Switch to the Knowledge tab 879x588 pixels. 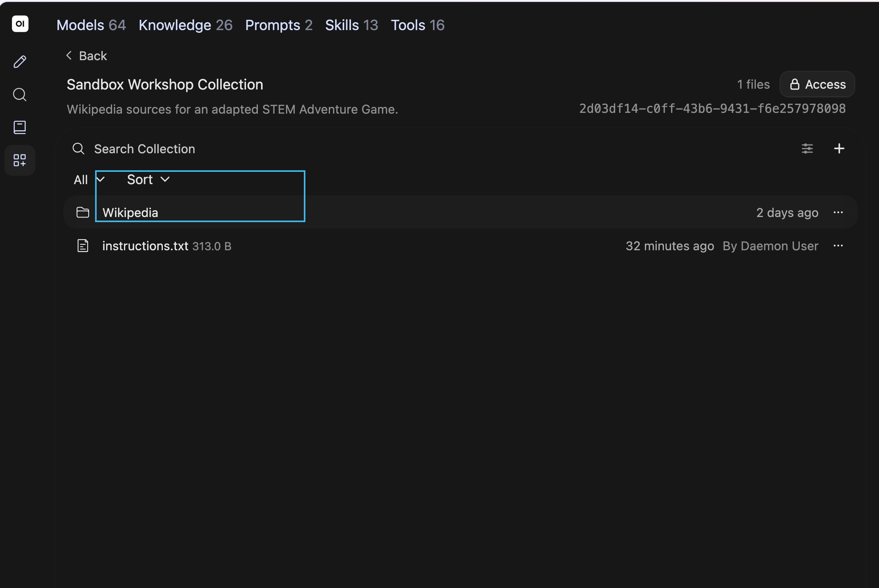(x=185, y=25)
